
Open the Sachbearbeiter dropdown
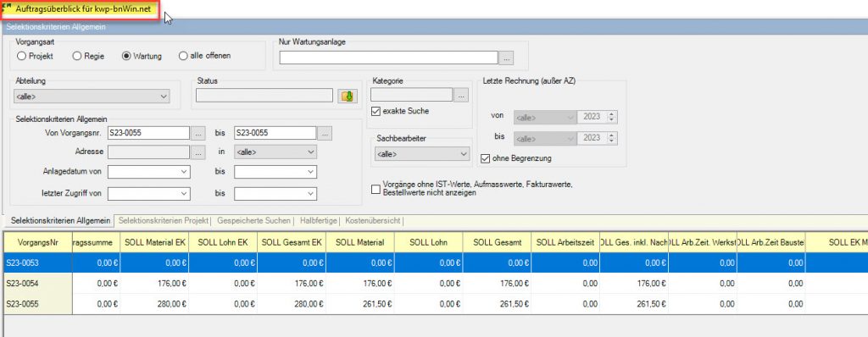click(x=422, y=154)
